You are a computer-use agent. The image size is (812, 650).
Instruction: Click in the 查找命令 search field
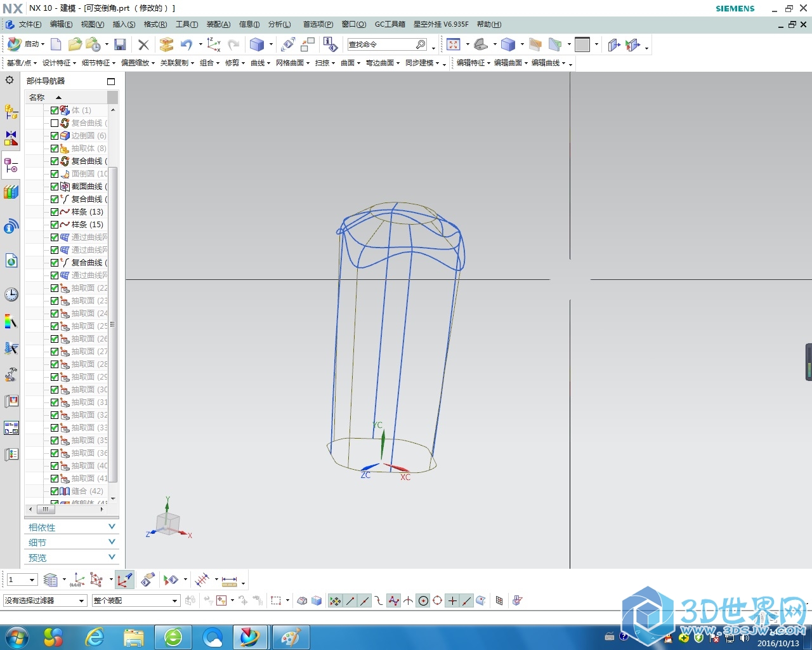point(381,44)
